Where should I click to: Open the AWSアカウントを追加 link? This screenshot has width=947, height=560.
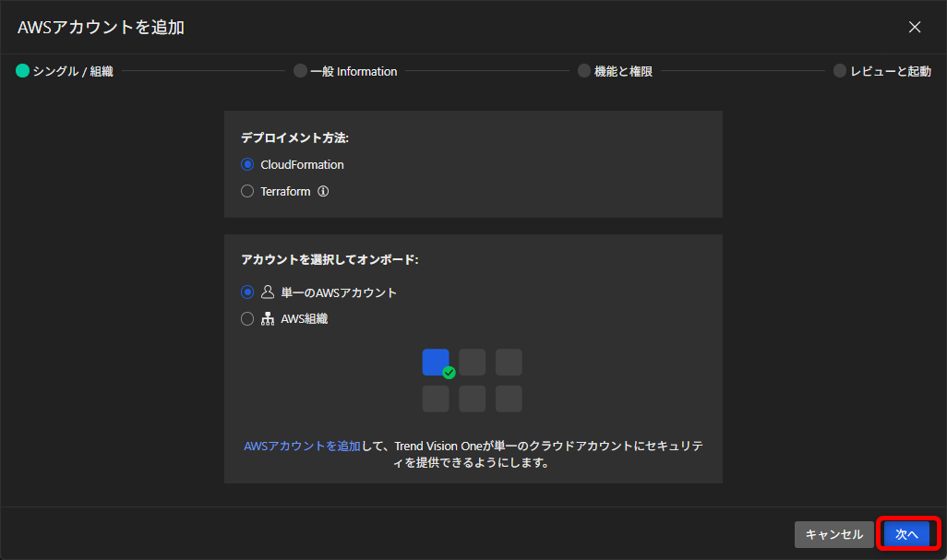click(x=302, y=446)
